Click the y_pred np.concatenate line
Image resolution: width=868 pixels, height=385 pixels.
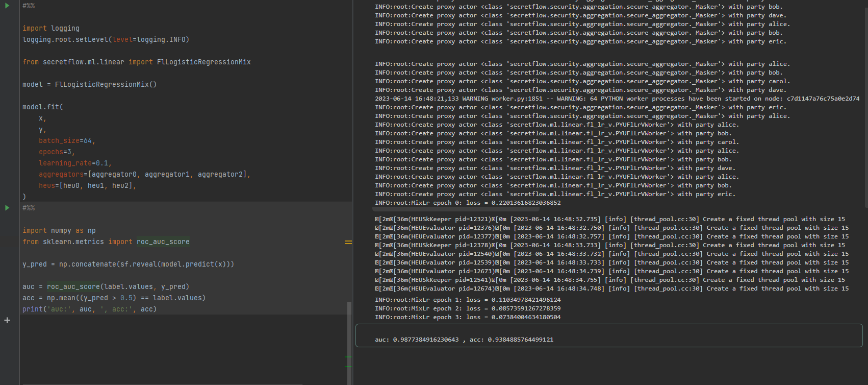point(128,264)
